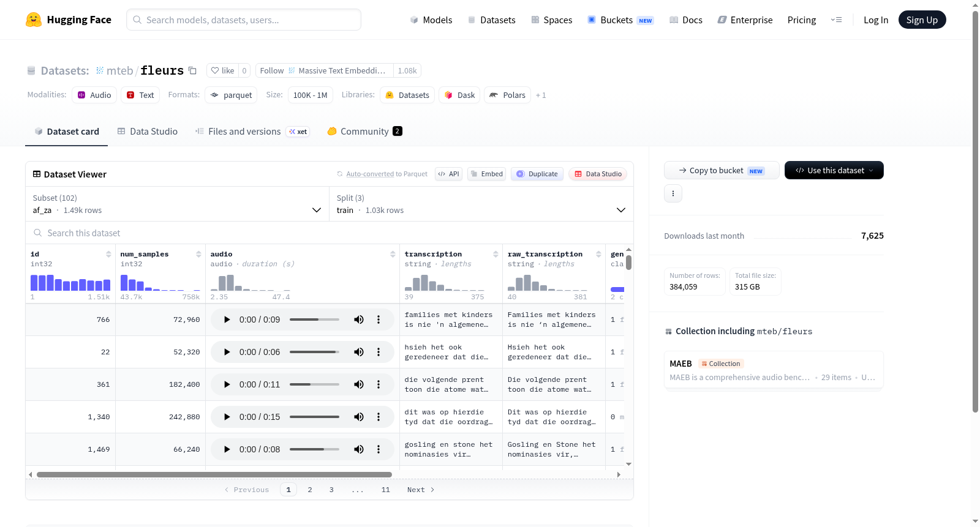Sort by the raw_transcription column
Screen dimensions: 980x527
pos(598,254)
